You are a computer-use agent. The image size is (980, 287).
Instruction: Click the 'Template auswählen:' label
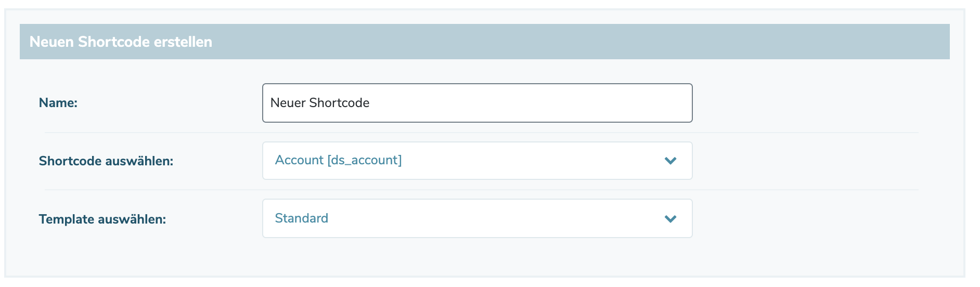coord(102,219)
